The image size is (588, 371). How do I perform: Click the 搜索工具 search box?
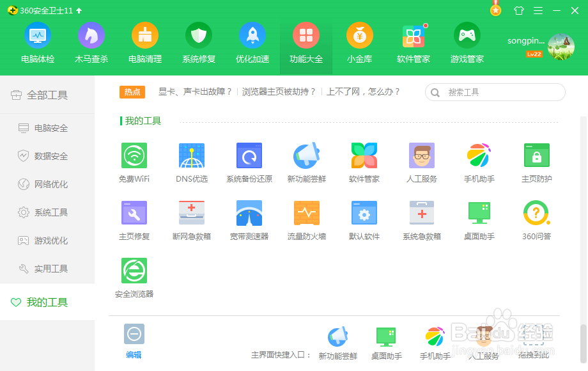click(x=495, y=92)
